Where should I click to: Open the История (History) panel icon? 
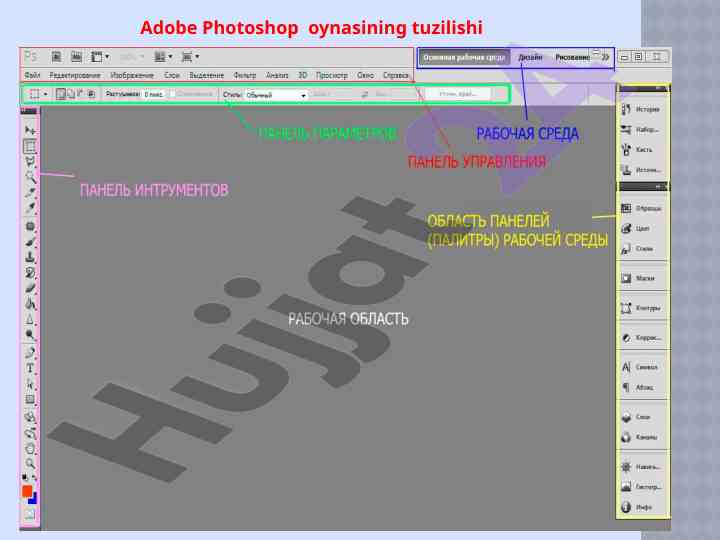641,109
